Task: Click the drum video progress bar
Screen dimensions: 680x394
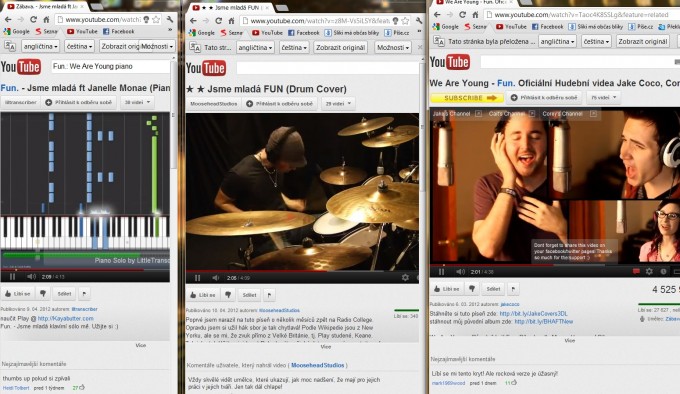Action: pyautogui.click(x=302, y=271)
